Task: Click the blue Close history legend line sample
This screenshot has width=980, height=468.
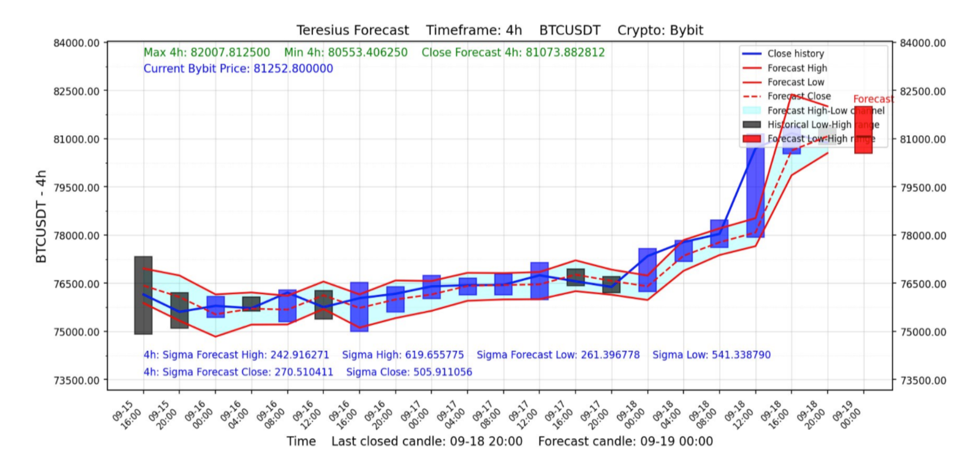Action: (751, 53)
